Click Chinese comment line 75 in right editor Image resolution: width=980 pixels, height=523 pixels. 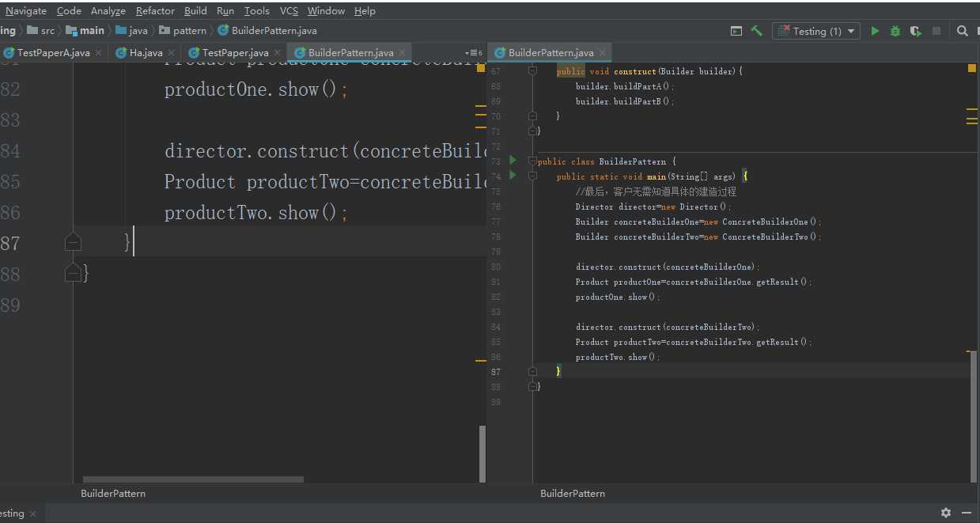[x=656, y=191]
